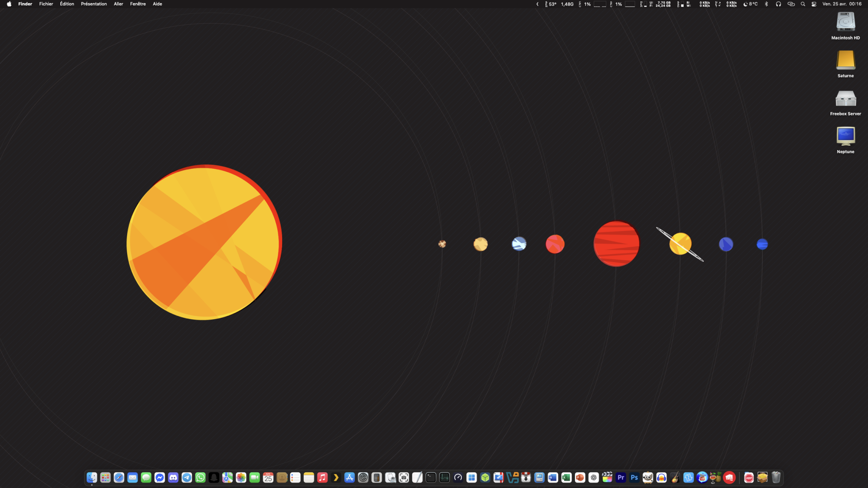868x488 pixels.
Task: Open GIMP from the dock
Action: coord(648,478)
